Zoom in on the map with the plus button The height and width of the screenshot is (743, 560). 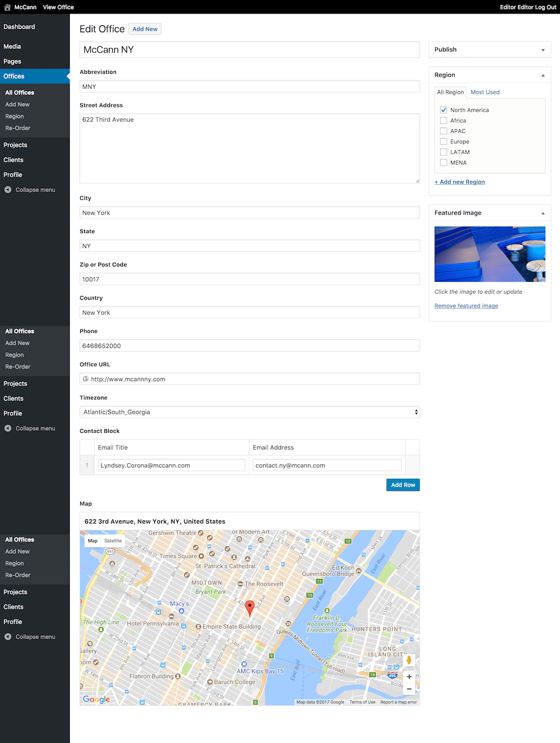[409, 677]
